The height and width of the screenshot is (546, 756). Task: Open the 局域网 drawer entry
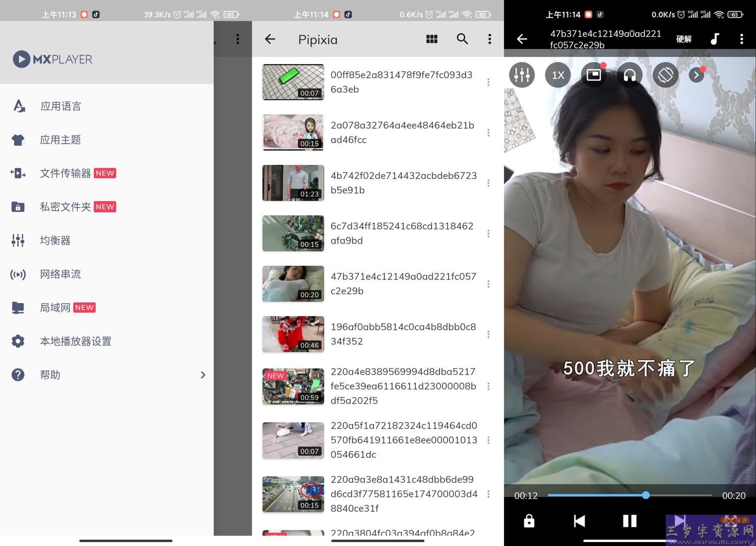coord(107,308)
